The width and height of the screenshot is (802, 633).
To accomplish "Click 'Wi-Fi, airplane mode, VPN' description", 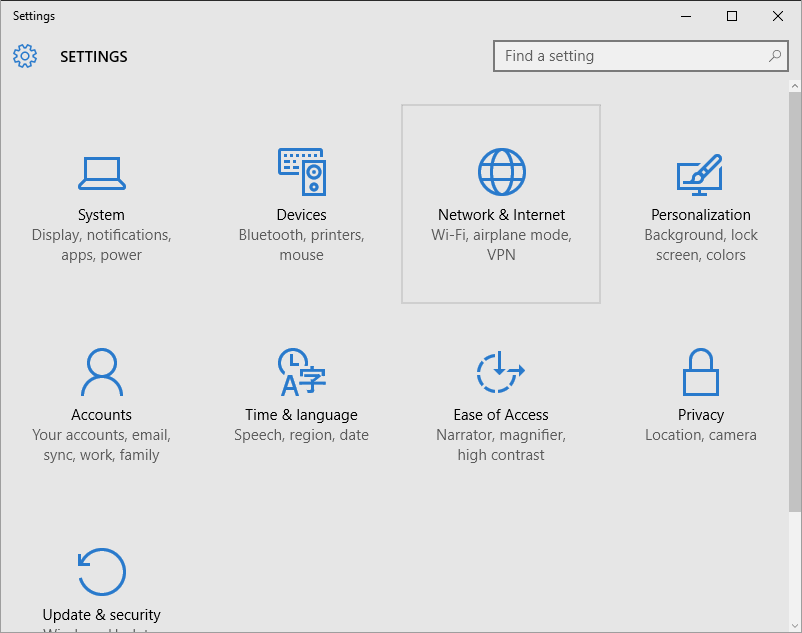I will point(501,245).
